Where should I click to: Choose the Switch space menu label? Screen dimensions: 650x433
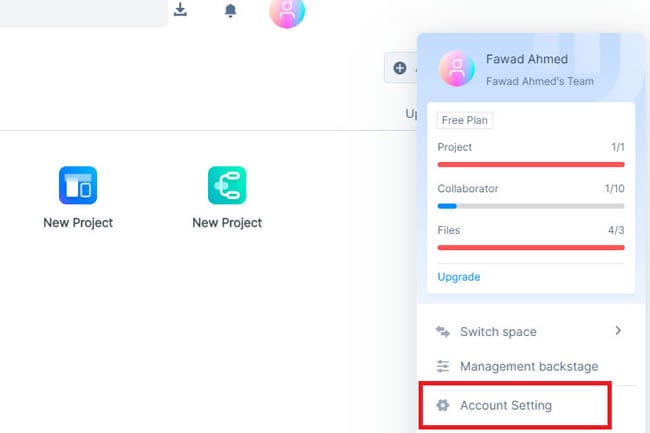click(x=498, y=332)
